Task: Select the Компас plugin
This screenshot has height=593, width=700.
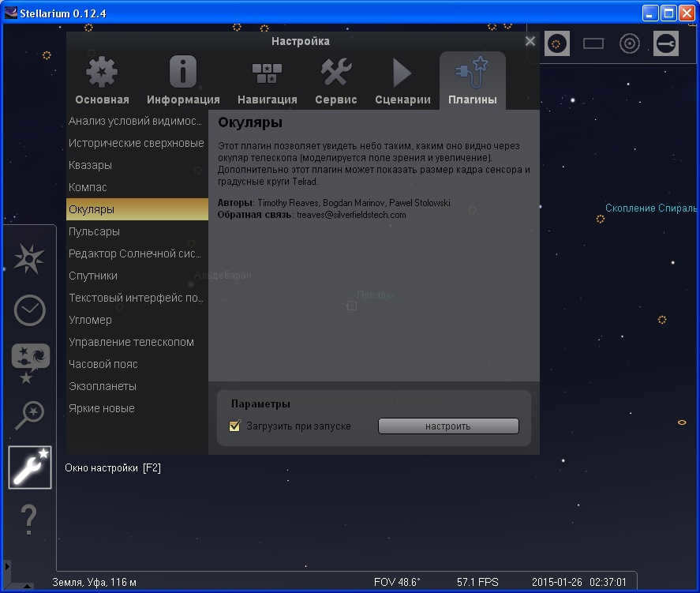Action: [x=137, y=187]
